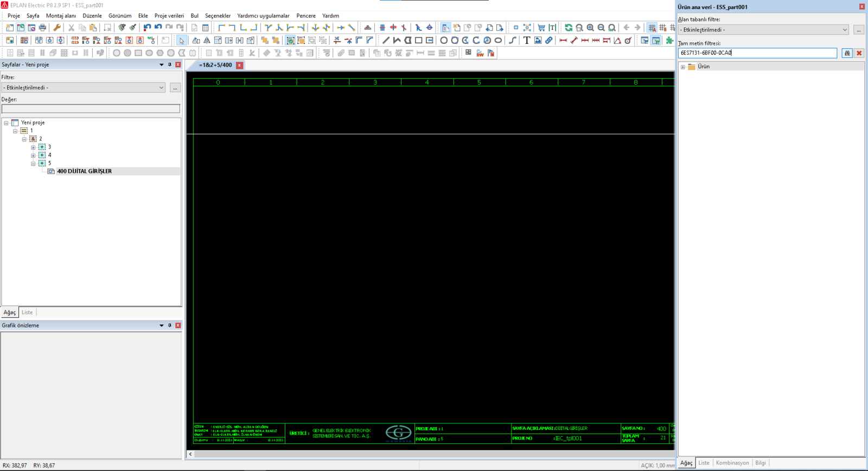Select the 400 DİJİTAL GİRİŞLER page

(84, 171)
